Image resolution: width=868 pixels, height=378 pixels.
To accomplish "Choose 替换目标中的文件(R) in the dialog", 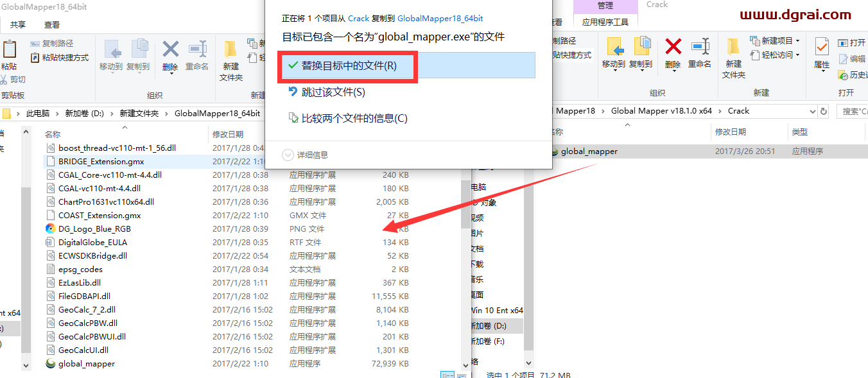I will point(408,65).
